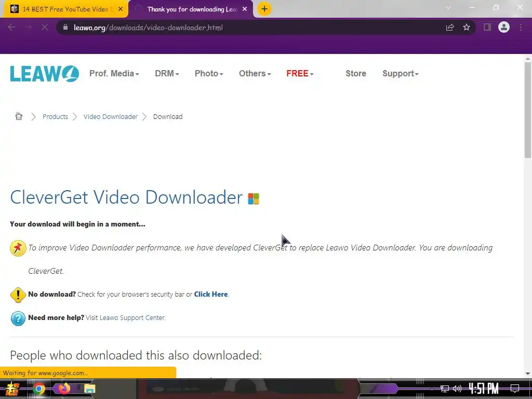Click the Download breadcrumb text
The image size is (532, 399).
168,117
